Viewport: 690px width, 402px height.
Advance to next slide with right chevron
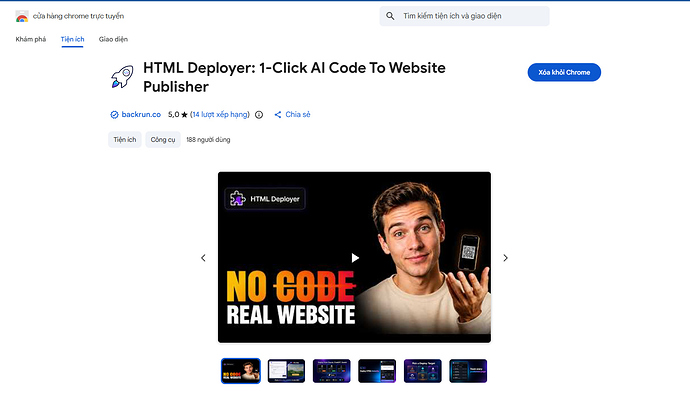point(505,258)
